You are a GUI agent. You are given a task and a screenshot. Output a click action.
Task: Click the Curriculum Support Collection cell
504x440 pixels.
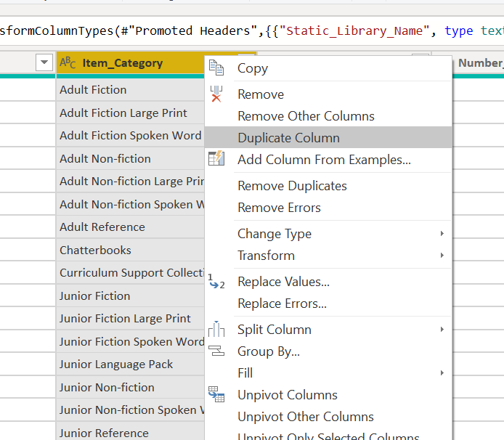pos(130,272)
